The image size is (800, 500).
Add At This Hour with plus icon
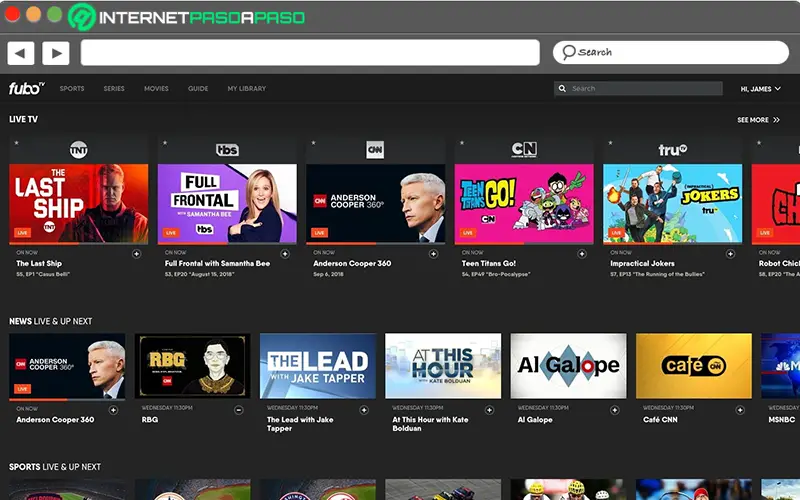click(489, 410)
